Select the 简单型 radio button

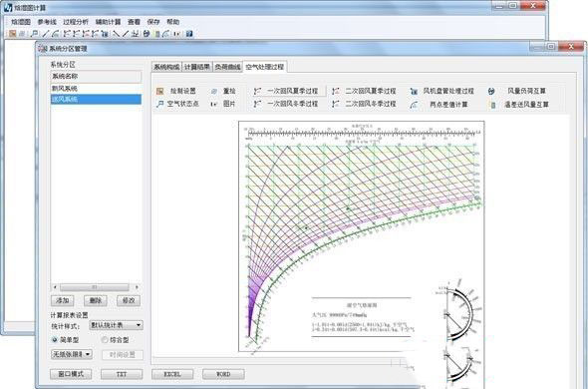click(55, 340)
